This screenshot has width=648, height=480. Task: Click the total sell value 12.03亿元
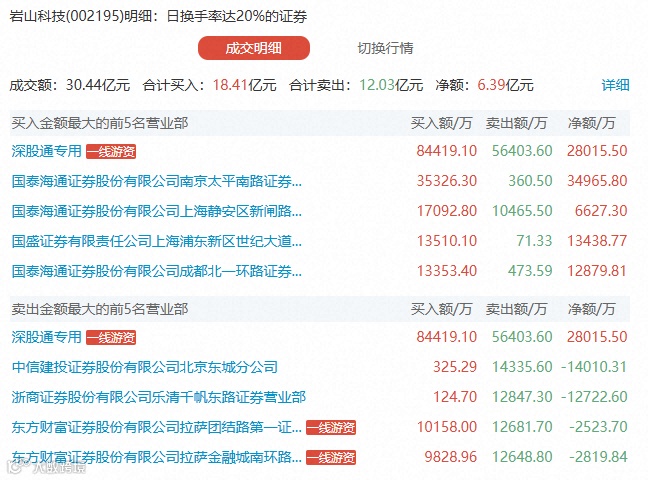coord(391,85)
